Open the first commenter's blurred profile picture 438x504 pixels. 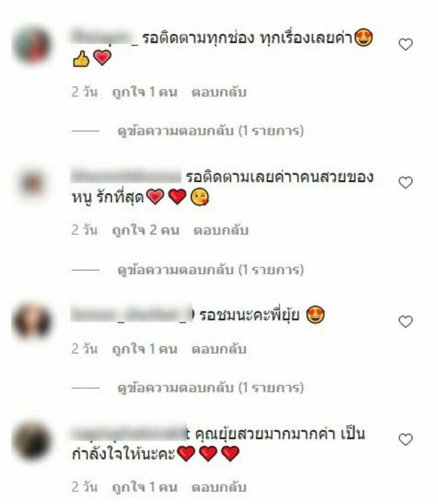(32, 45)
